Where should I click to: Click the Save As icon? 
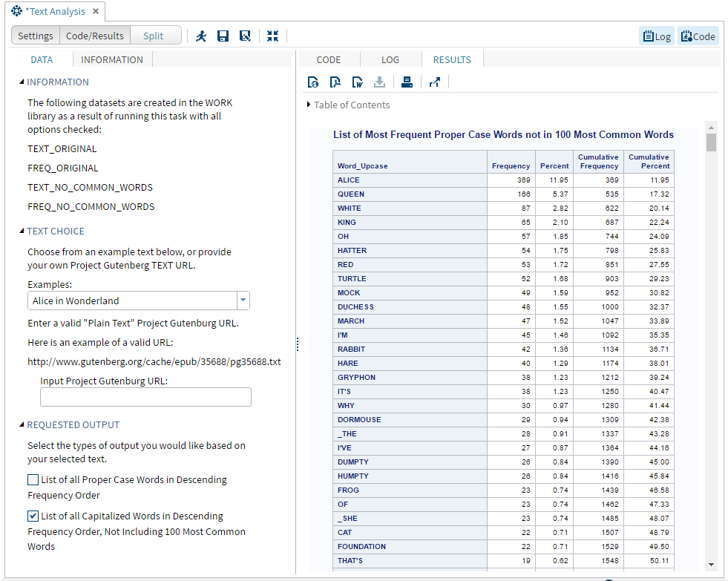tap(245, 36)
